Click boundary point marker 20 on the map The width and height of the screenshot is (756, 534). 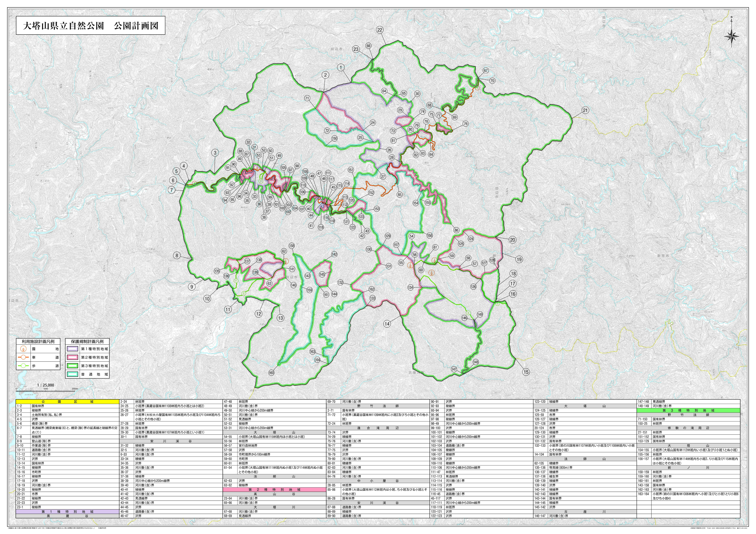point(512,240)
